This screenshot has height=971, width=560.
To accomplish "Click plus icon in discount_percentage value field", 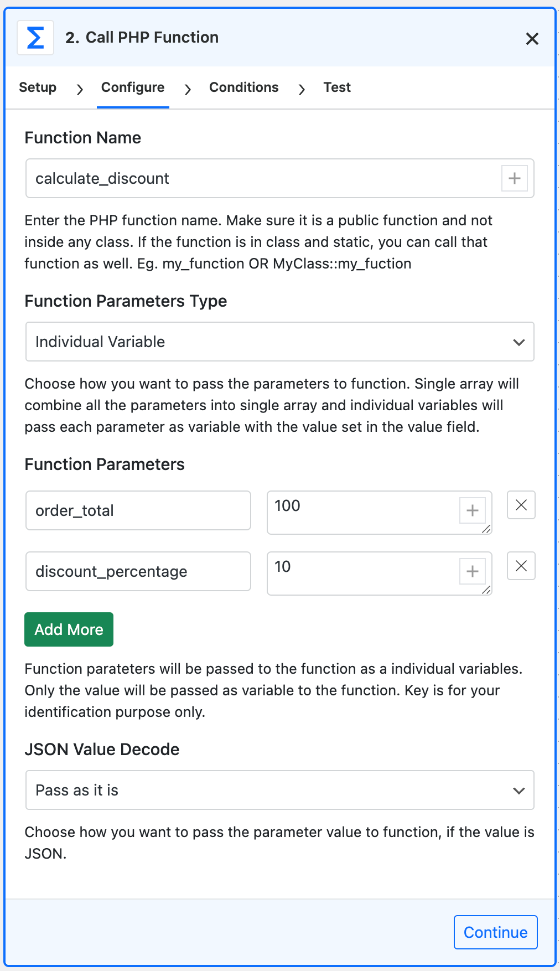I will (472, 571).
